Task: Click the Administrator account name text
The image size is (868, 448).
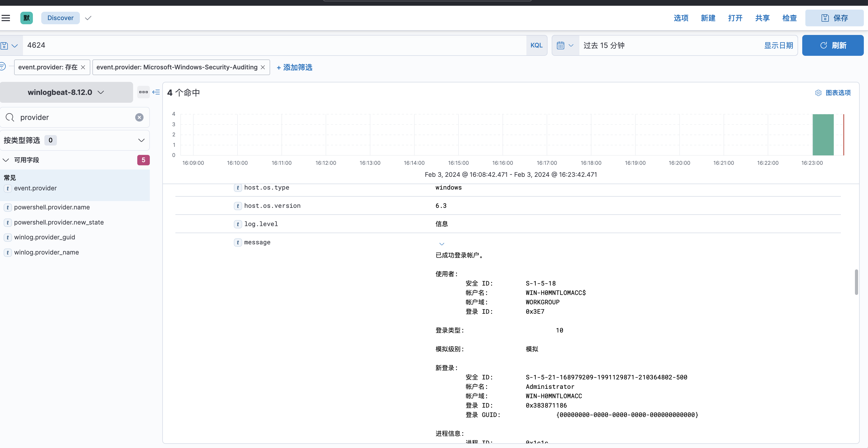Action: click(550, 387)
